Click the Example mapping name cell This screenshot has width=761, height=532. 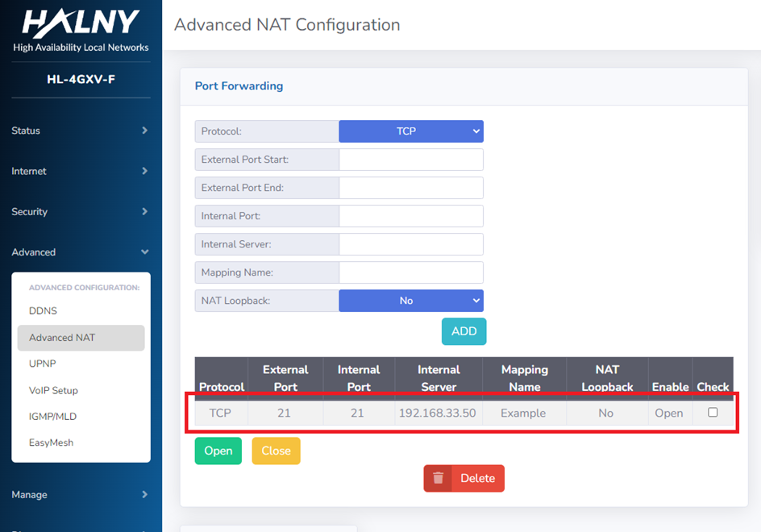click(523, 413)
